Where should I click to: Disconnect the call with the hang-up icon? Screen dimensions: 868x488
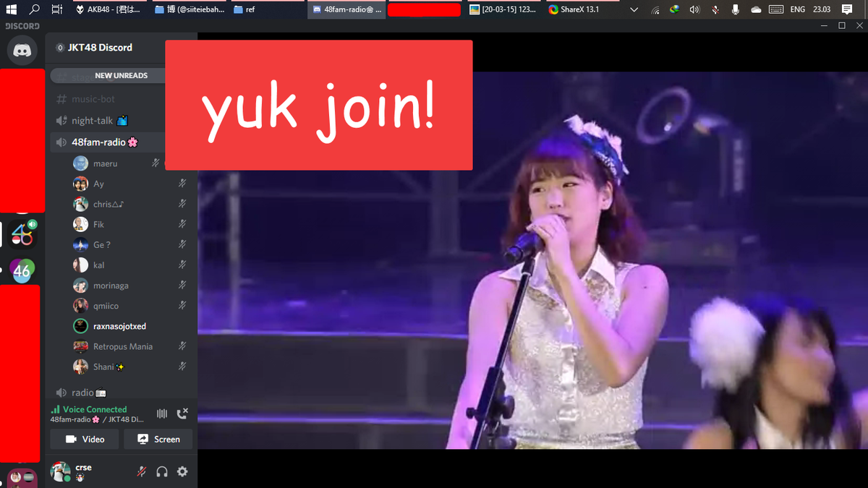(x=182, y=413)
